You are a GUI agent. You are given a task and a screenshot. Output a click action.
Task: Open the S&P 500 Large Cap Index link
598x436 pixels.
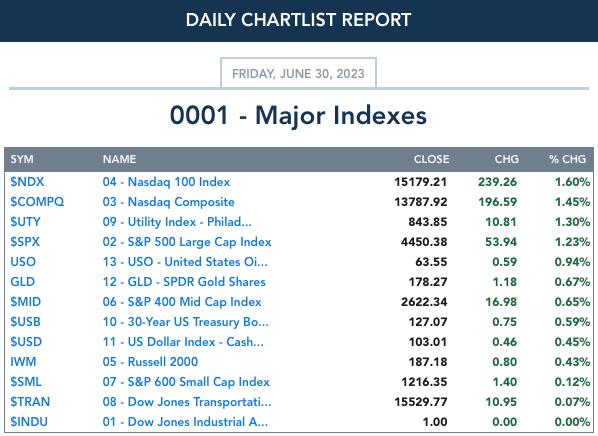pos(187,242)
